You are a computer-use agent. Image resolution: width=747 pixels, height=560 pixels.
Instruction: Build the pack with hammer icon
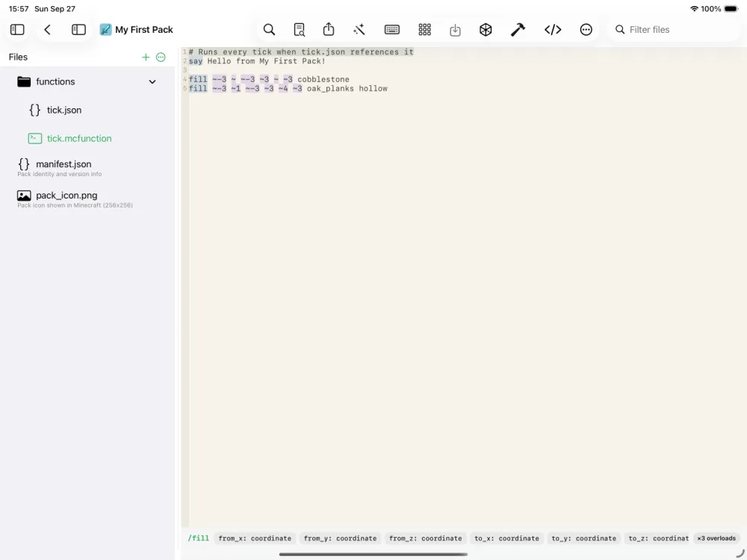(518, 30)
